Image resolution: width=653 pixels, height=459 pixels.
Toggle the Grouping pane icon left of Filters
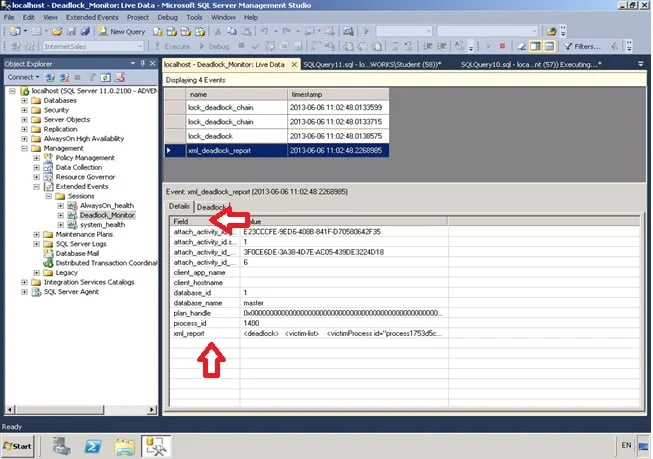coord(549,46)
